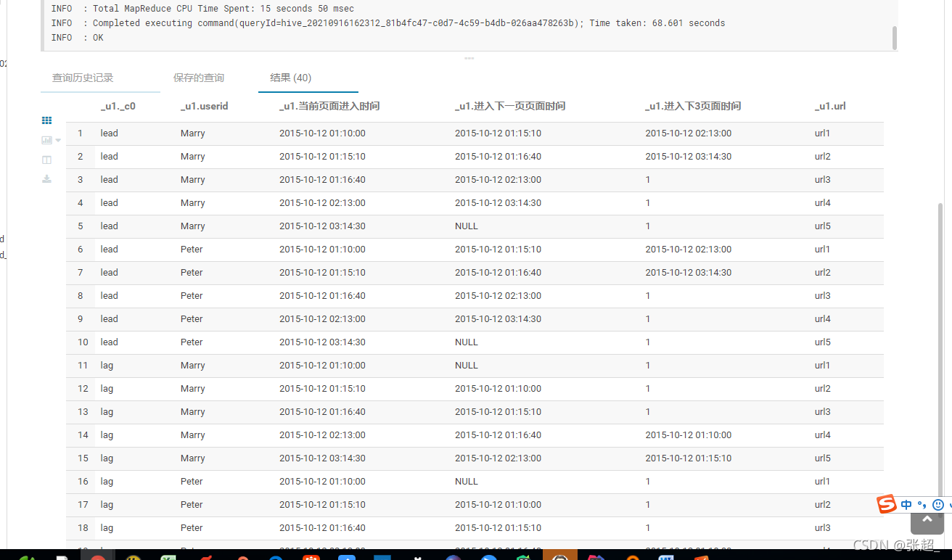This screenshot has height=560, width=952.
Task: Sort by _u1.进入下一页页面时间 column header
Action: [510, 106]
